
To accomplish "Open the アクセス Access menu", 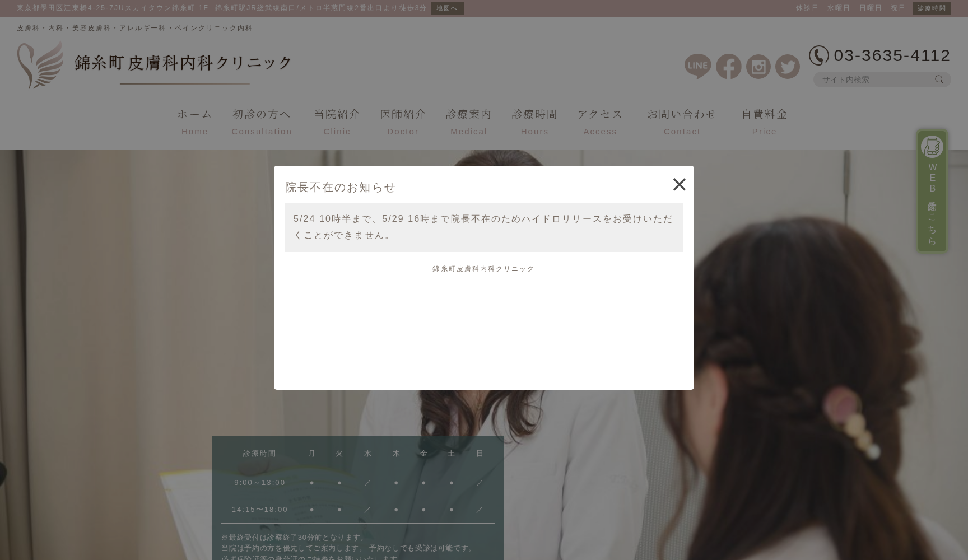I will (x=600, y=122).
